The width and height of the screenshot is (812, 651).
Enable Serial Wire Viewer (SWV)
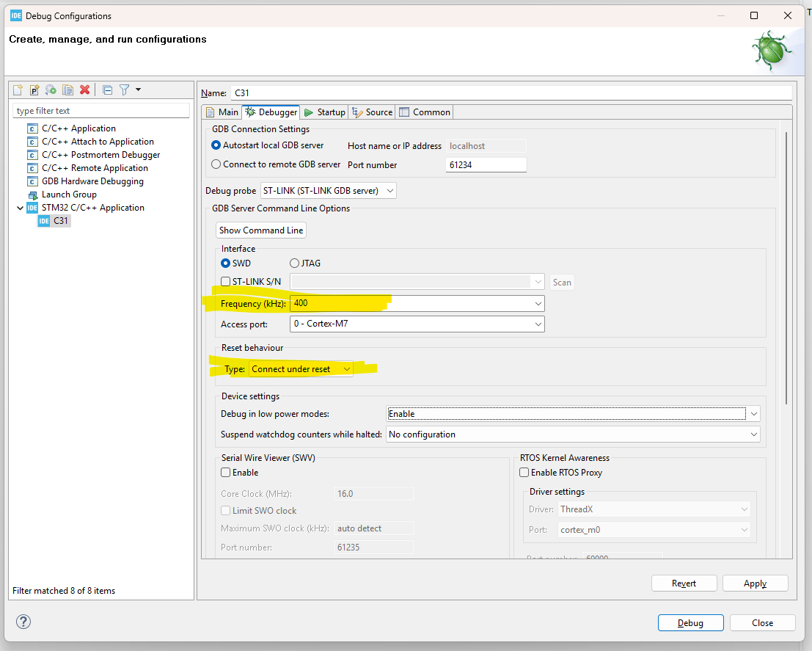tap(225, 472)
